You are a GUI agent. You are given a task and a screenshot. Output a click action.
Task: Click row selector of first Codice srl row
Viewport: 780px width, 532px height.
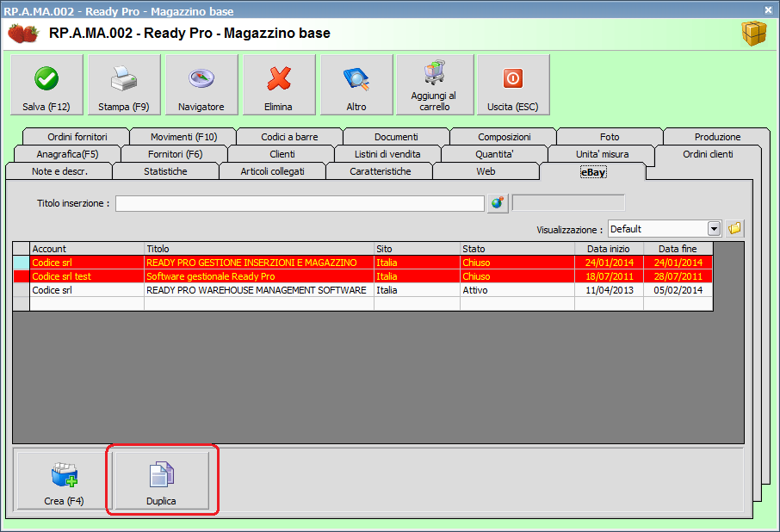tap(21, 263)
